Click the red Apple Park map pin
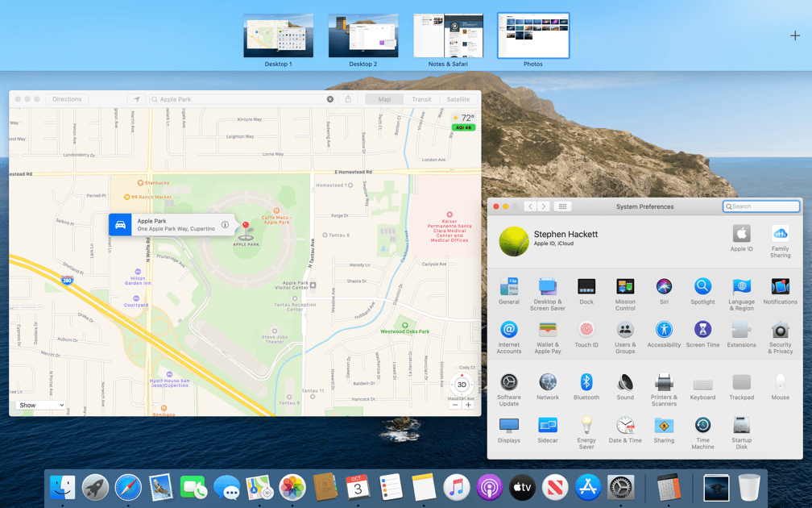The image size is (812, 508). tap(246, 227)
